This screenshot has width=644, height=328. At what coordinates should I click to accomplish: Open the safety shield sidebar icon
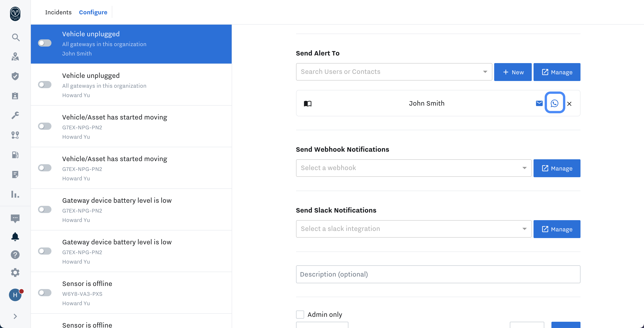click(x=15, y=76)
